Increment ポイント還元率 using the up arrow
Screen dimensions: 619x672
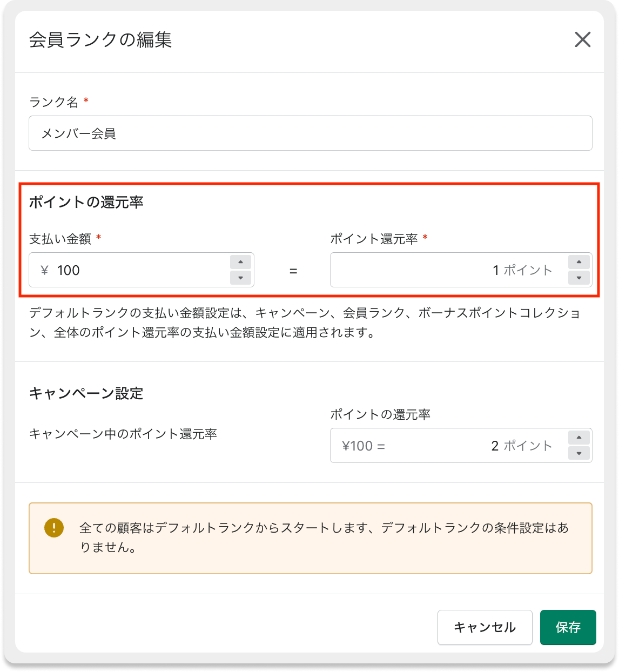[x=578, y=262]
